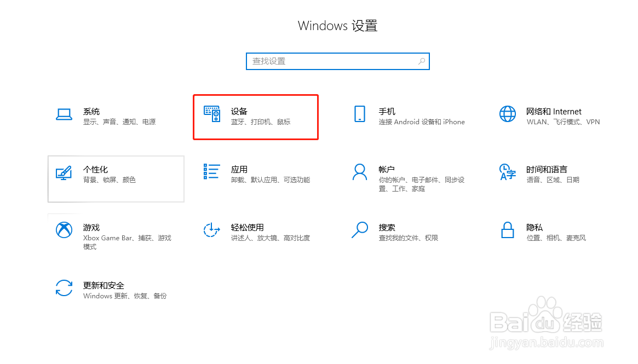This screenshot has width=638, height=364.
Task: Open 网络和 Internet title
Action: (554, 112)
